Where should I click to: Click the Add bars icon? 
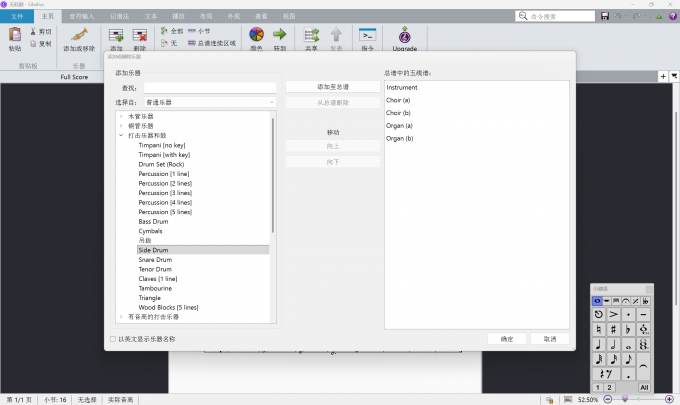[x=116, y=35]
